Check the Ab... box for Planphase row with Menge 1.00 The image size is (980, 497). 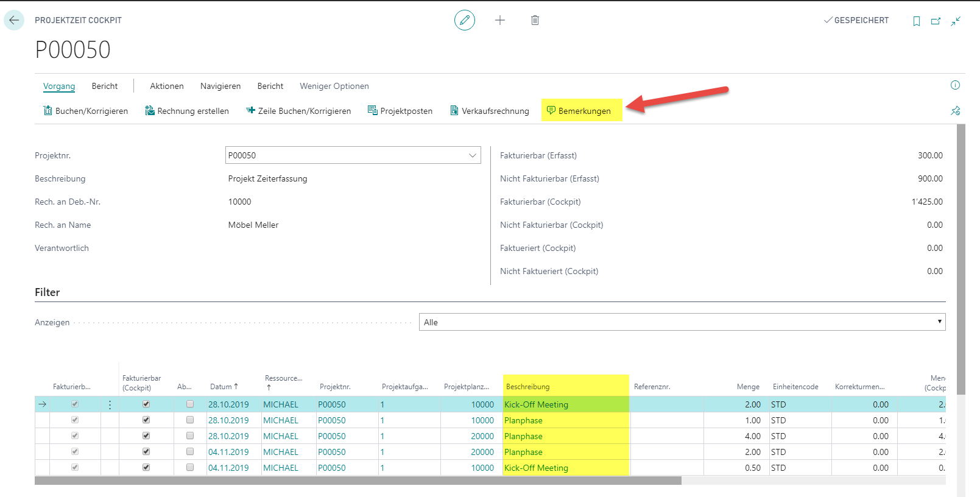tap(190, 420)
